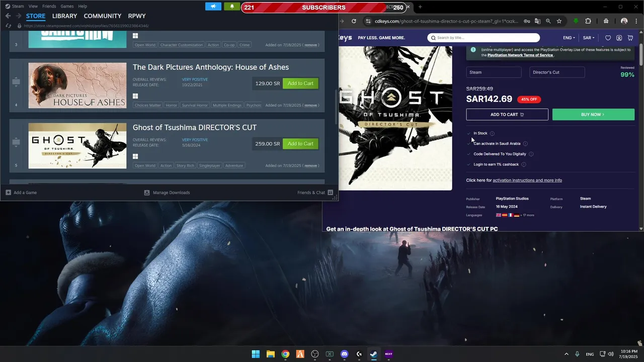Reload the cdkeys page in Chrome
Image resolution: width=644 pixels, height=362 pixels.
(x=354, y=21)
